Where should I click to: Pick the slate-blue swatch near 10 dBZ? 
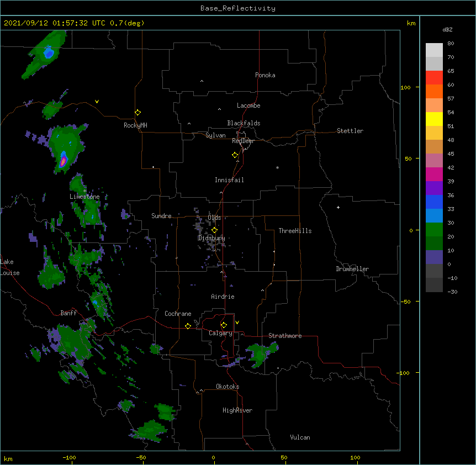pos(434,257)
